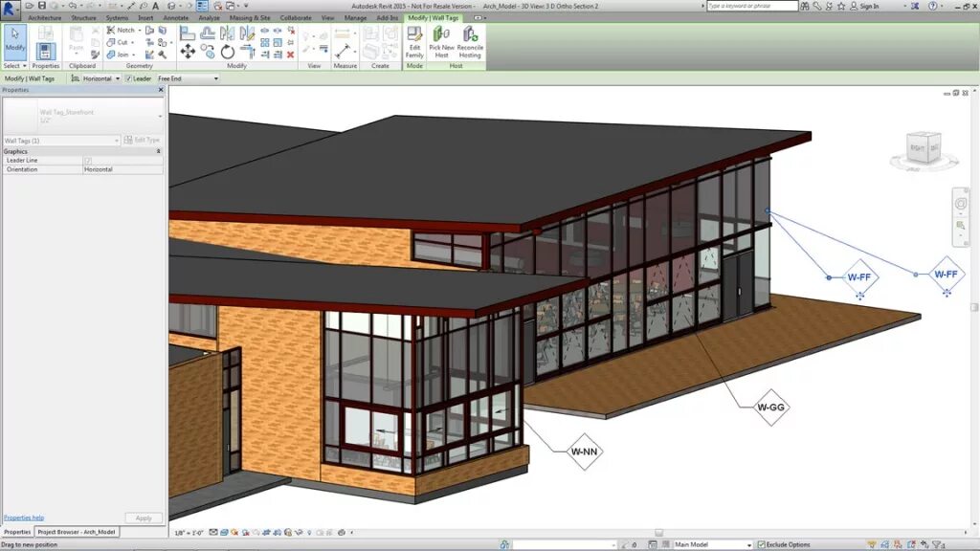Image resolution: width=980 pixels, height=551 pixels.
Task: Open the Wall Tags type selector dropdown
Action: pos(115,140)
